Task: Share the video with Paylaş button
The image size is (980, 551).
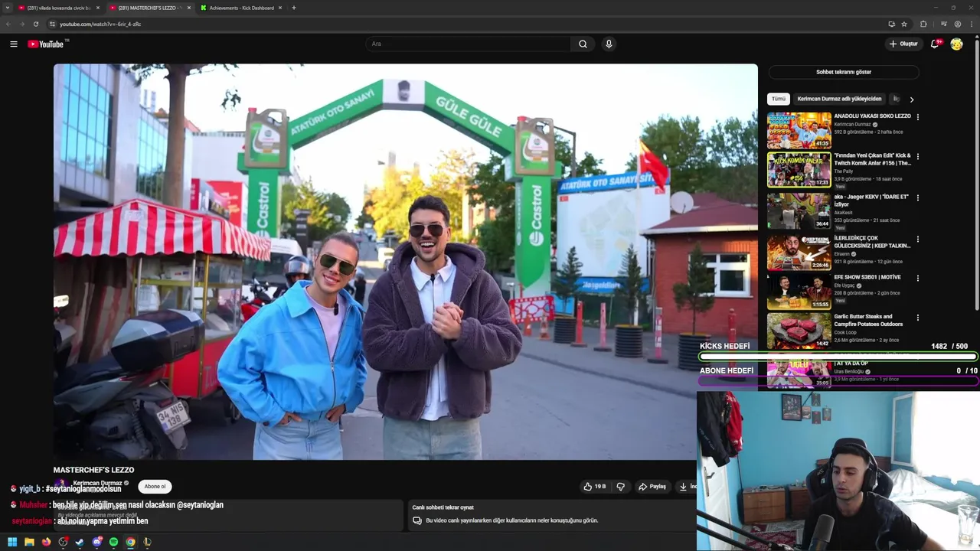Action: click(652, 487)
